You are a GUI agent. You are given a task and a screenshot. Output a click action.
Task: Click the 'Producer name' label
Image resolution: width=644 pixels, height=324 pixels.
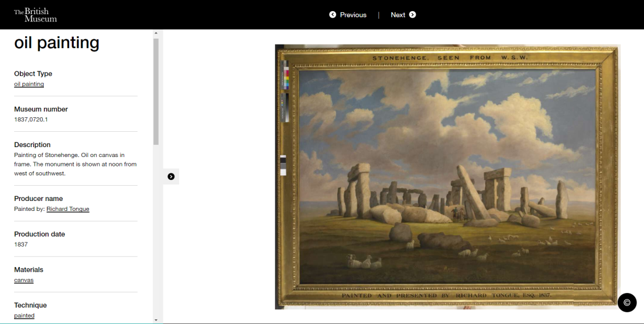click(x=38, y=199)
